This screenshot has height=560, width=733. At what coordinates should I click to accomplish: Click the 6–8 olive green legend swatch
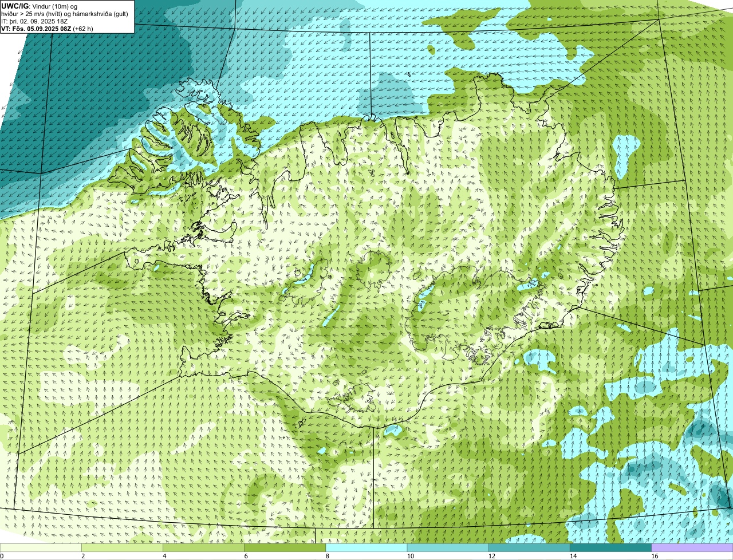pyautogui.click(x=285, y=548)
